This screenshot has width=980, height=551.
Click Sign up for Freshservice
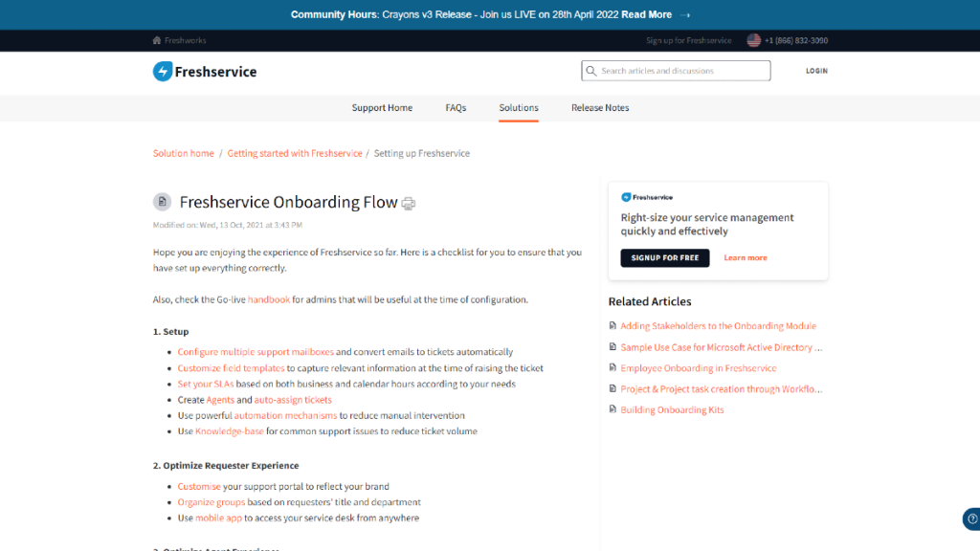(x=688, y=40)
